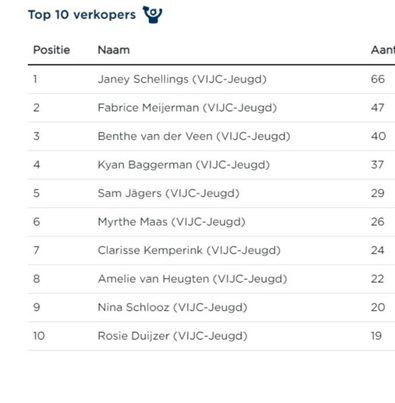
Task: Select position number 5 cell
Action: 36,193
